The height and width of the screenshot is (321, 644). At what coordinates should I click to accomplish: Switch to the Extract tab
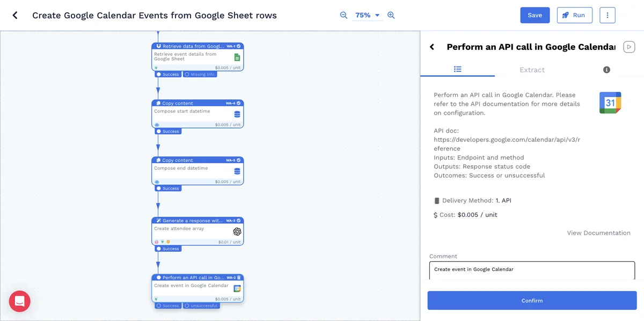coord(532,70)
